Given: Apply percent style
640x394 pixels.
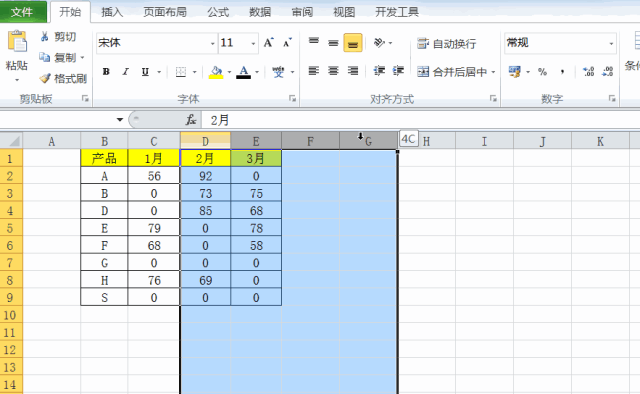Looking at the screenshot, I should click(x=542, y=72).
